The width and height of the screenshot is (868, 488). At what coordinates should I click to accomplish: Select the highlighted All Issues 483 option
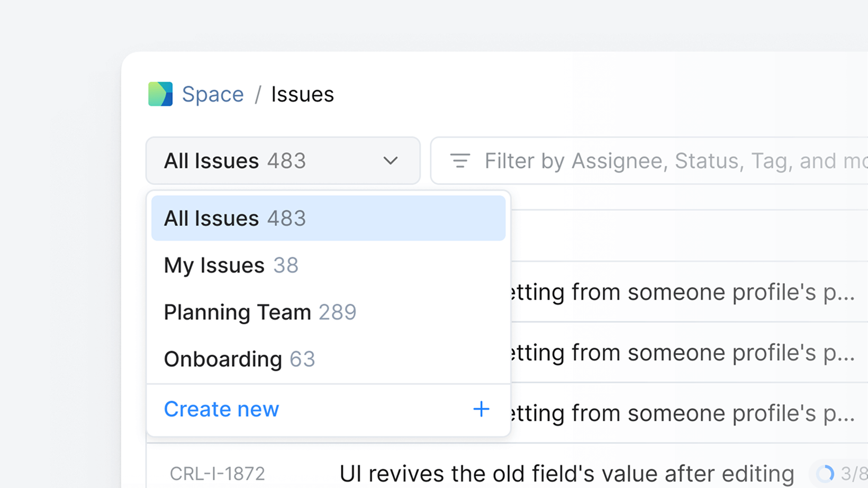coord(328,219)
